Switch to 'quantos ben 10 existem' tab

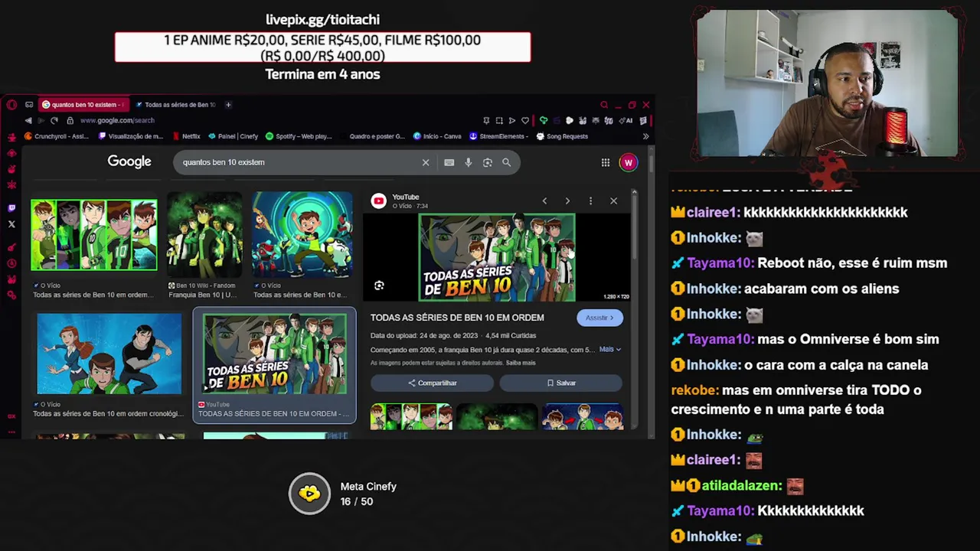[83, 105]
